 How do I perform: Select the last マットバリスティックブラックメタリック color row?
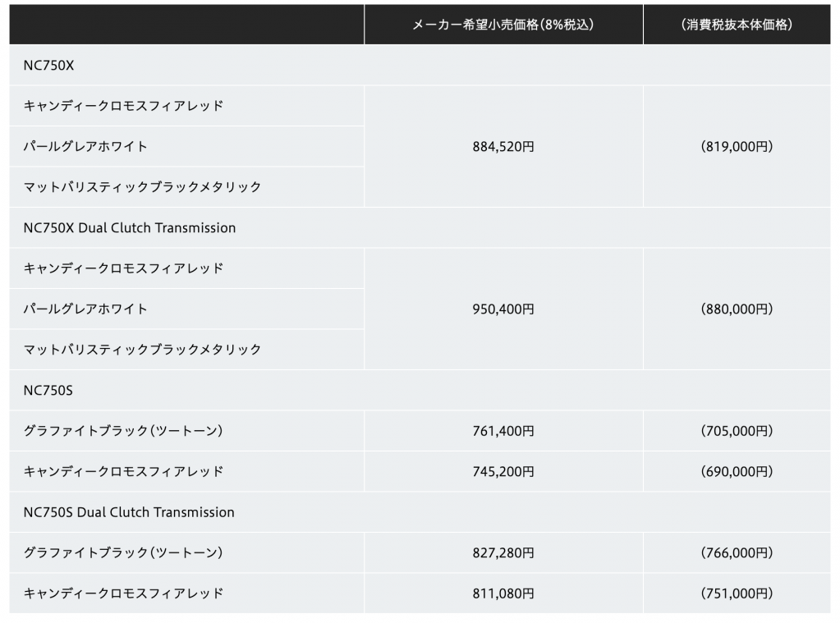[x=143, y=350]
